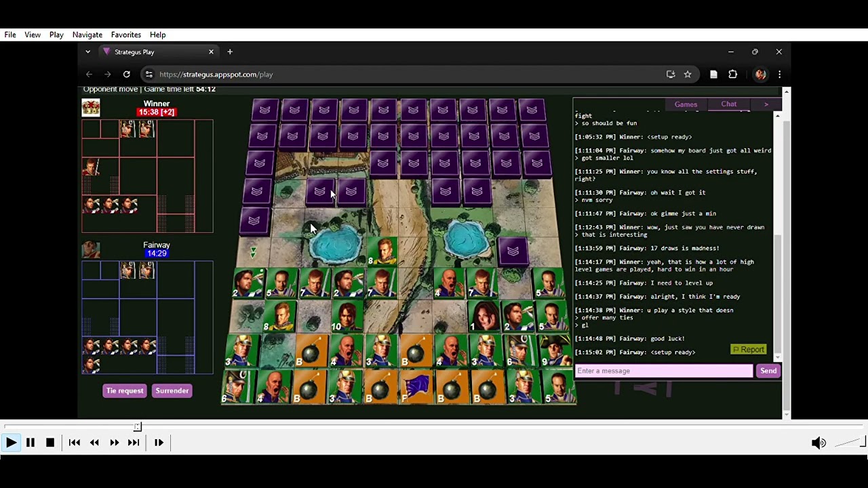Click Fairway's blue timer 14:29
This screenshot has width=868, height=488.
coord(157,253)
